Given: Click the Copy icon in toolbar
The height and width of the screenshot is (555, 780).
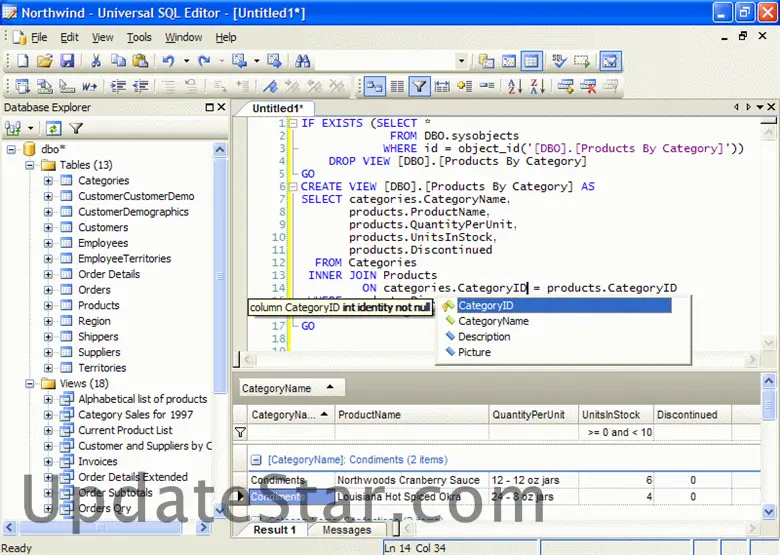Looking at the screenshot, I should 118,61.
